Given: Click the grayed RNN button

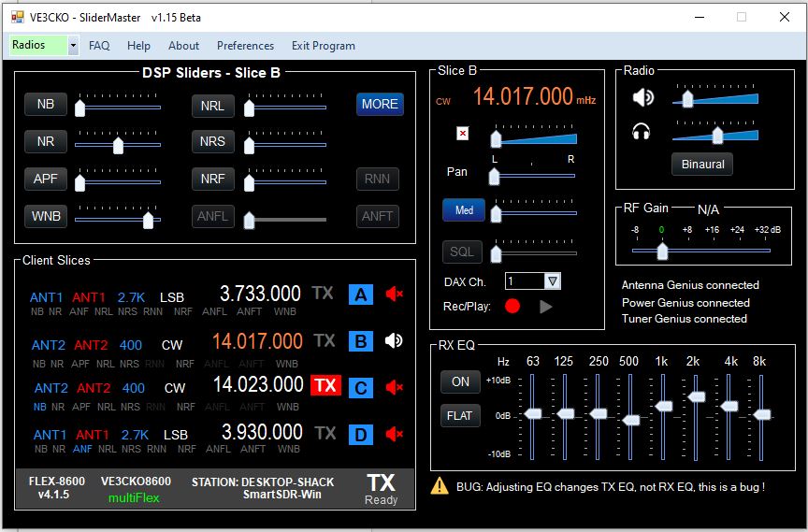Looking at the screenshot, I should coord(377,179).
